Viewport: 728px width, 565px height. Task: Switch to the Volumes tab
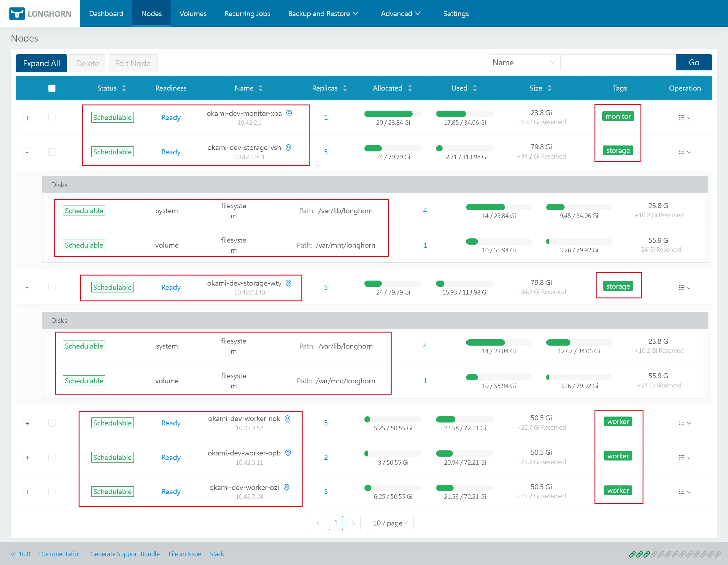click(x=193, y=14)
